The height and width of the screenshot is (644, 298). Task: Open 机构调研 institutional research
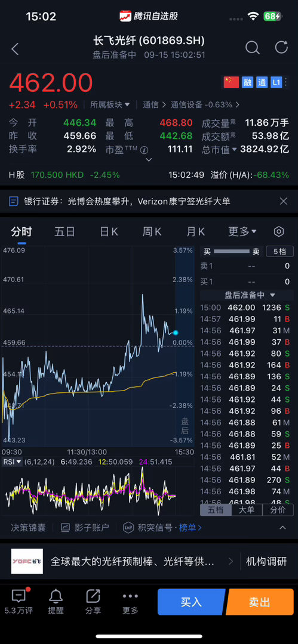(x=266, y=562)
